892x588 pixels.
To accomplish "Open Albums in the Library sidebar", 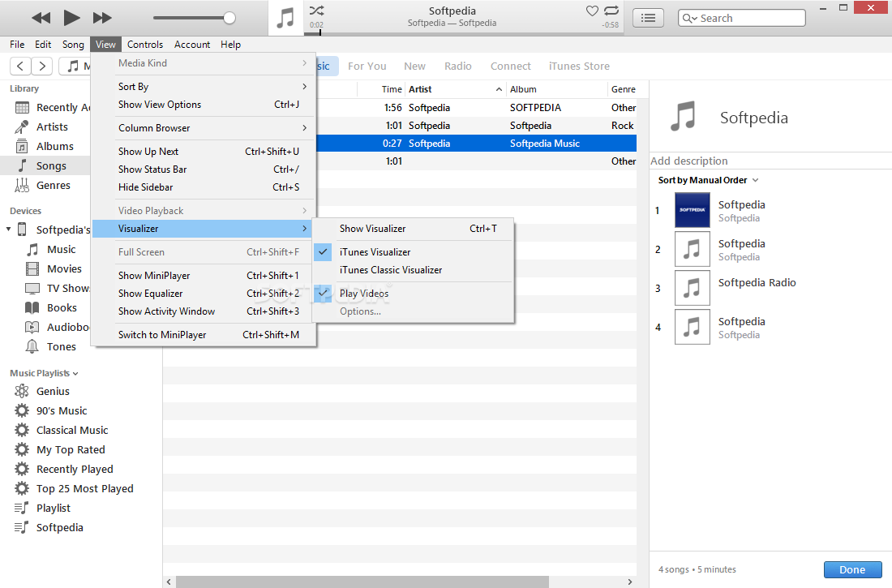I will click(45, 146).
